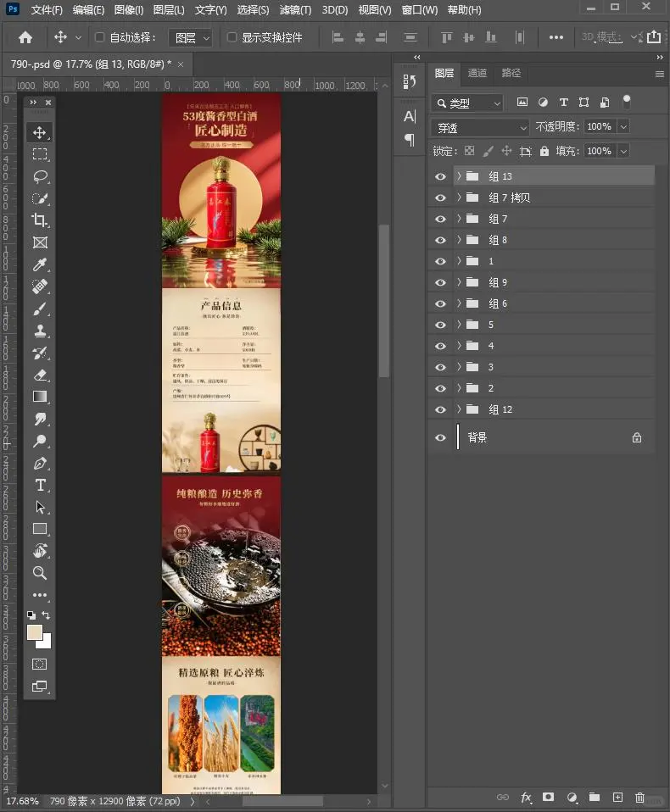Open the layer style fx menu
Viewport: 670px width, 812px height.
pos(526,797)
